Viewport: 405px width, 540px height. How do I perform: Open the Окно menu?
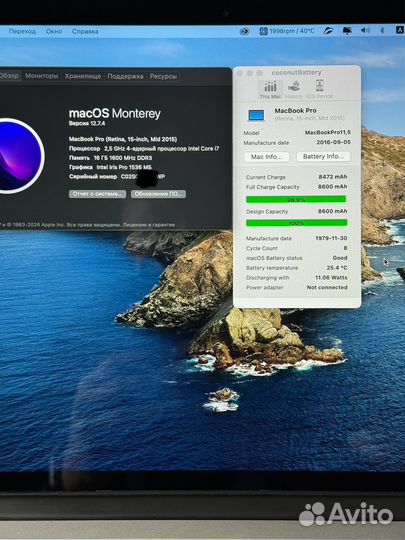tap(54, 31)
